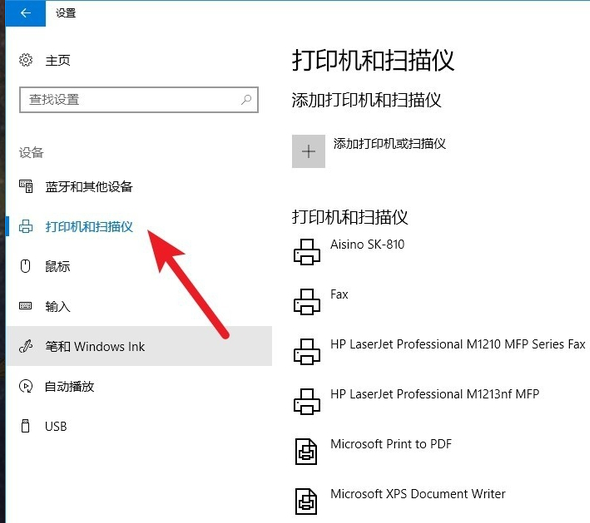Open the 主页 home gear icon

(x=26, y=60)
